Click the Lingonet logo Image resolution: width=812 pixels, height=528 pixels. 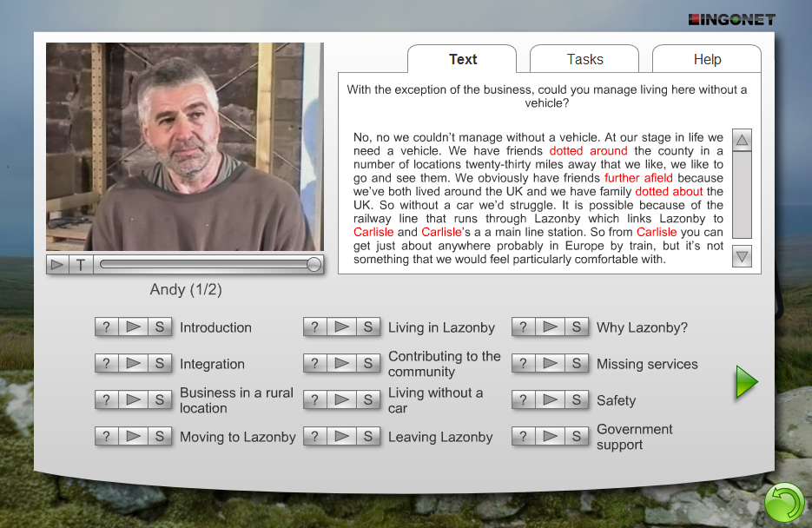click(x=732, y=20)
